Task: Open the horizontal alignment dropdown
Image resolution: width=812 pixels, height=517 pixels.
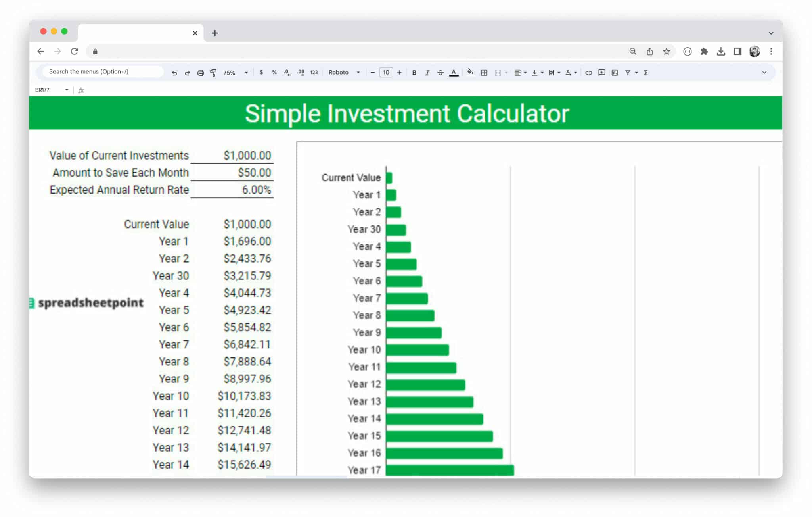Action: 525,73
